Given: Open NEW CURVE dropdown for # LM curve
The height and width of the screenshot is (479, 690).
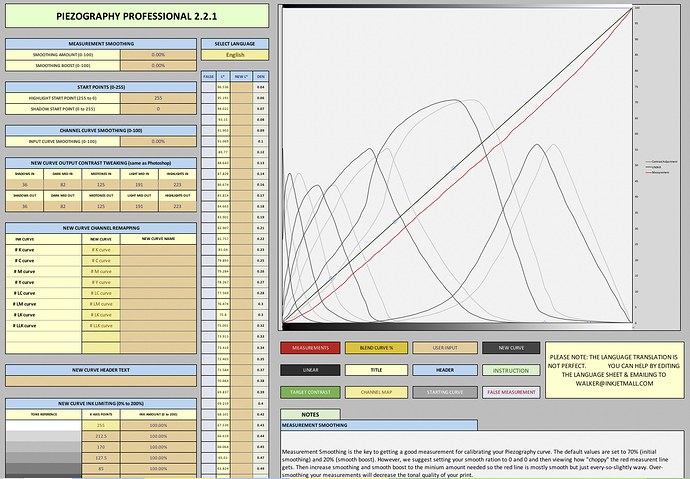Looking at the screenshot, I should (x=101, y=304).
